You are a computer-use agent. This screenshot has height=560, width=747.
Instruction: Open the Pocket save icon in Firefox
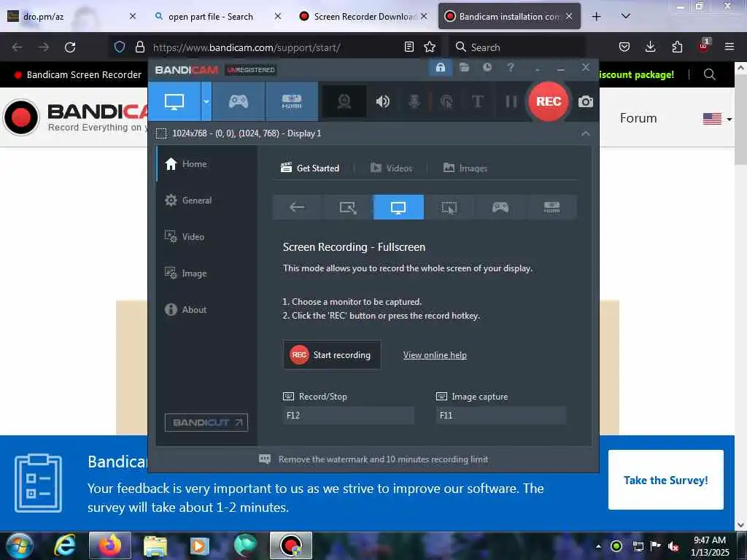(624, 47)
